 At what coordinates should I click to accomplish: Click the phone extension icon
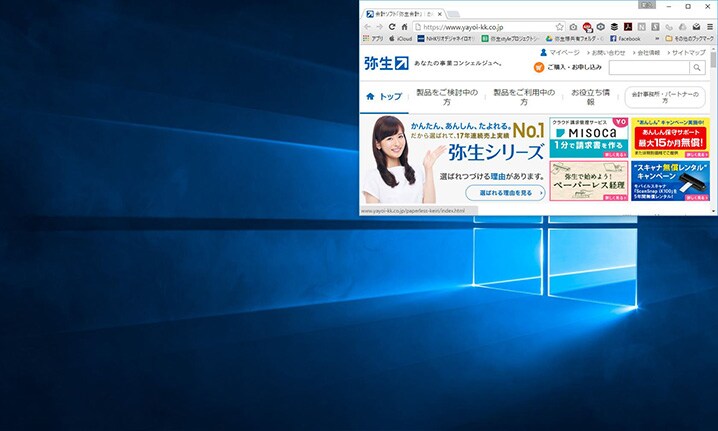click(x=669, y=27)
